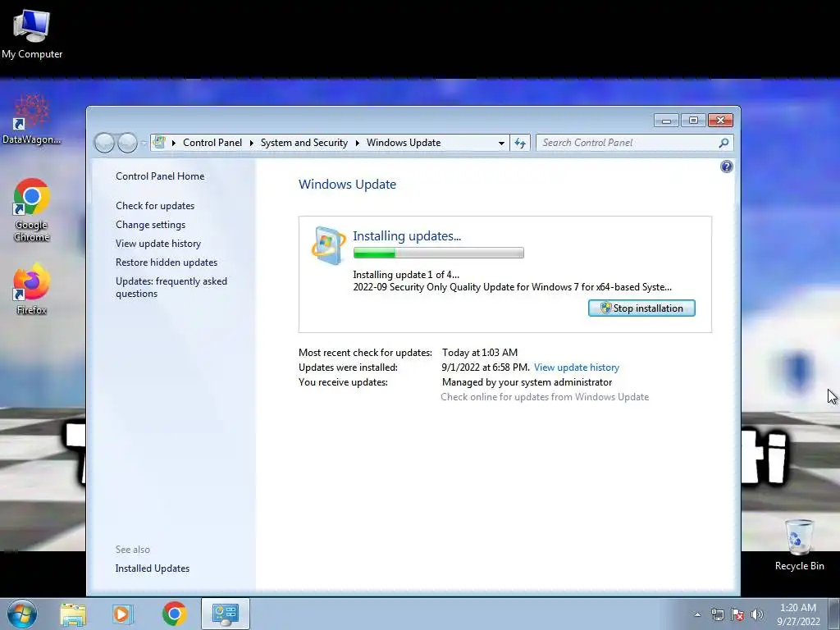Open Installed Updates link
The width and height of the screenshot is (840, 630).
152,568
